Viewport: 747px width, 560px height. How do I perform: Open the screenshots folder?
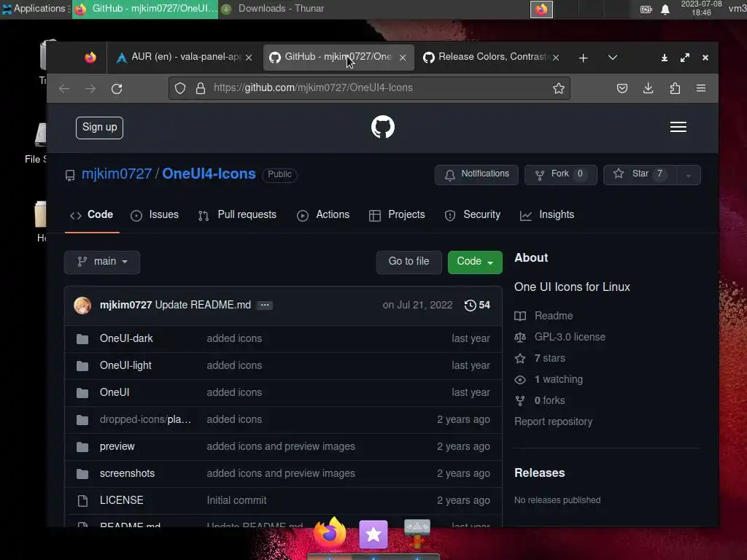(x=127, y=473)
